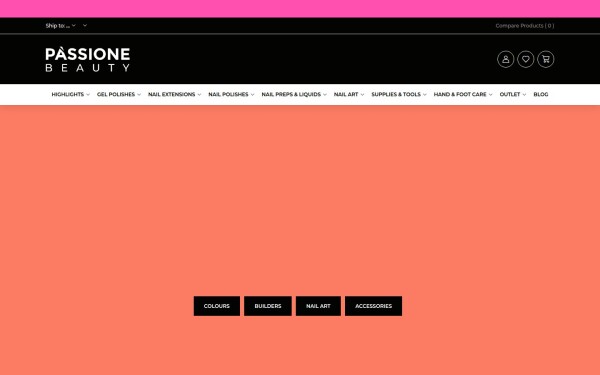Click the Colours button
The image size is (600, 375).
point(217,306)
